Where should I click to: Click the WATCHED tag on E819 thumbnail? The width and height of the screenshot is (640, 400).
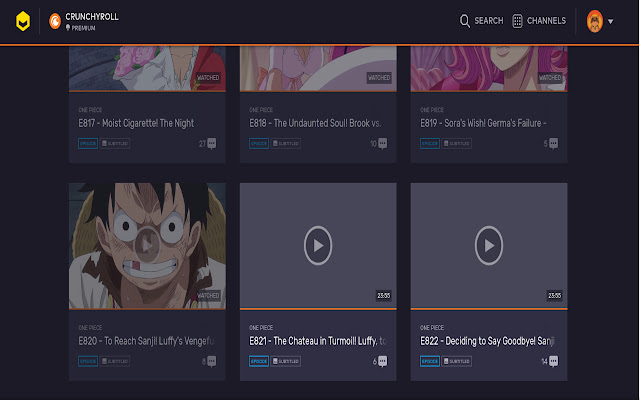(550, 78)
